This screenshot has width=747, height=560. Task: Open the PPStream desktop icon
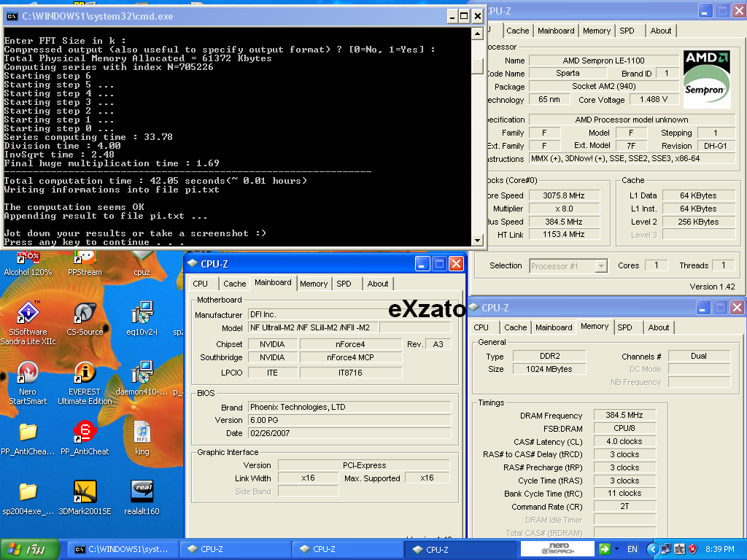[x=85, y=263]
